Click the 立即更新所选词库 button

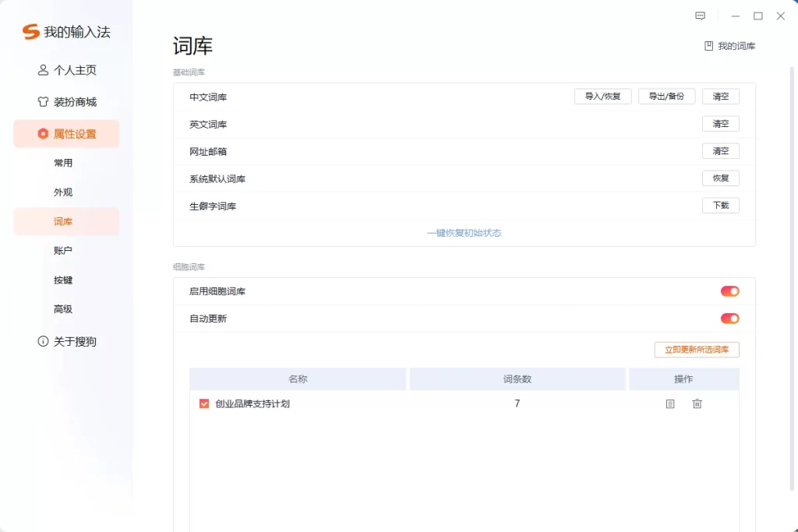696,350
